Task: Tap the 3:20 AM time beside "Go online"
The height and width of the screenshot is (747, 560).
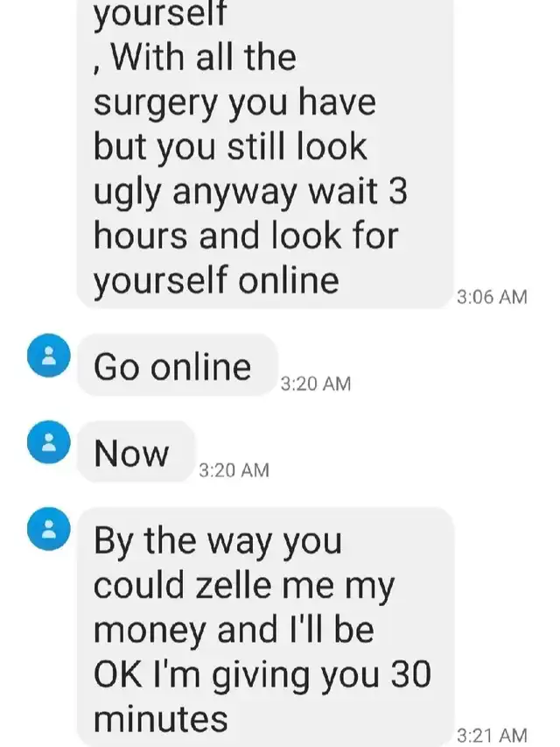Action: [x=316, y=384]
